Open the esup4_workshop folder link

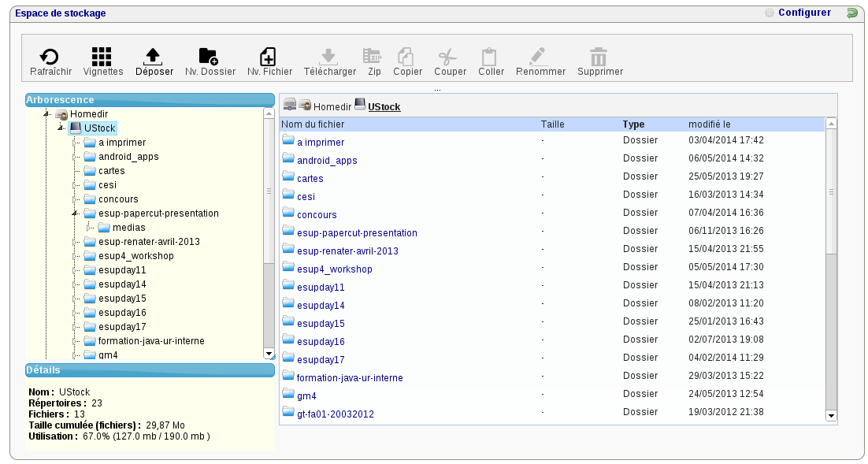point(334,269)
